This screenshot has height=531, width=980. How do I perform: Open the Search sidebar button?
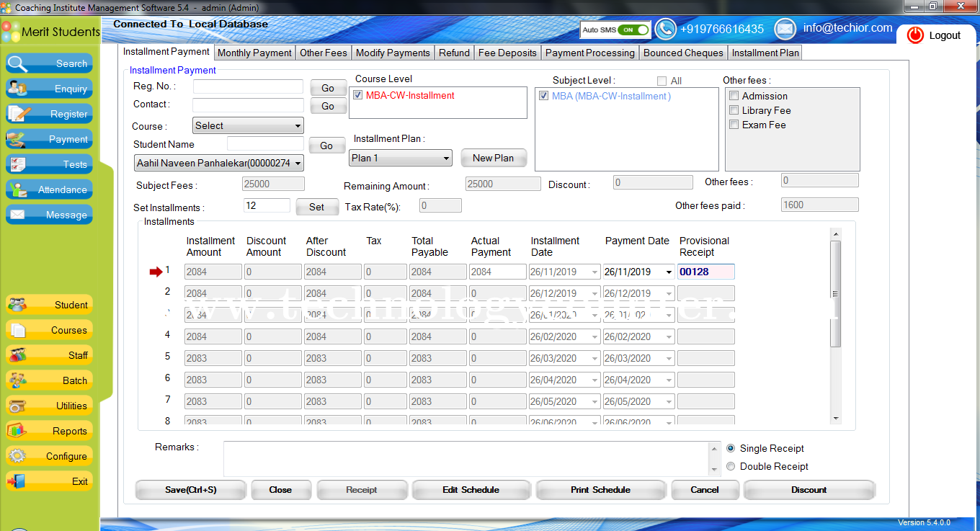coord(49,63)
